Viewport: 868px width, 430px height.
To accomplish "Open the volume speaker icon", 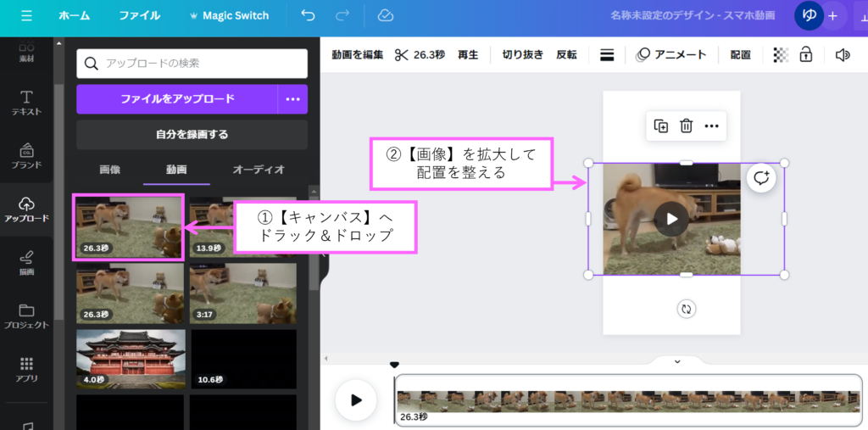I will click(x=842, y=54).
